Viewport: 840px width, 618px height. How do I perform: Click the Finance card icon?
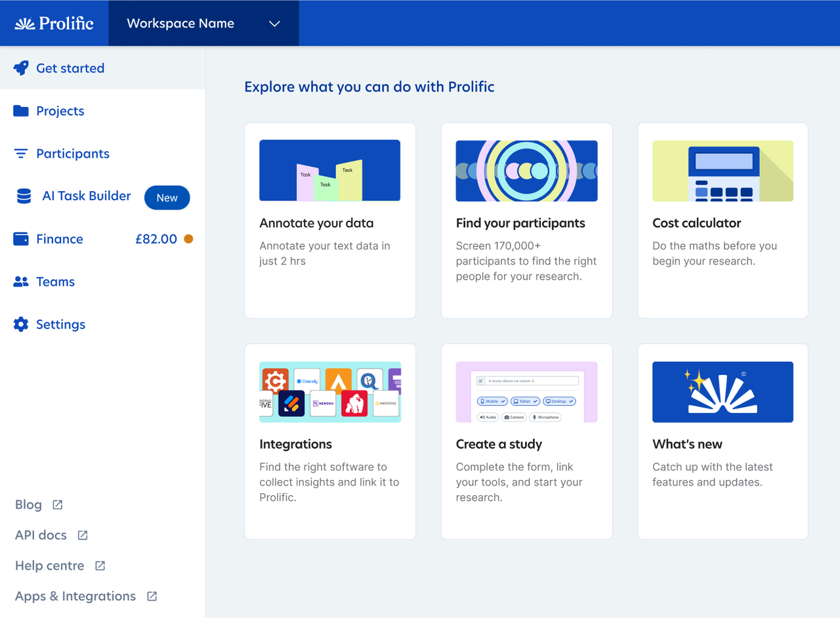[20, 238]
